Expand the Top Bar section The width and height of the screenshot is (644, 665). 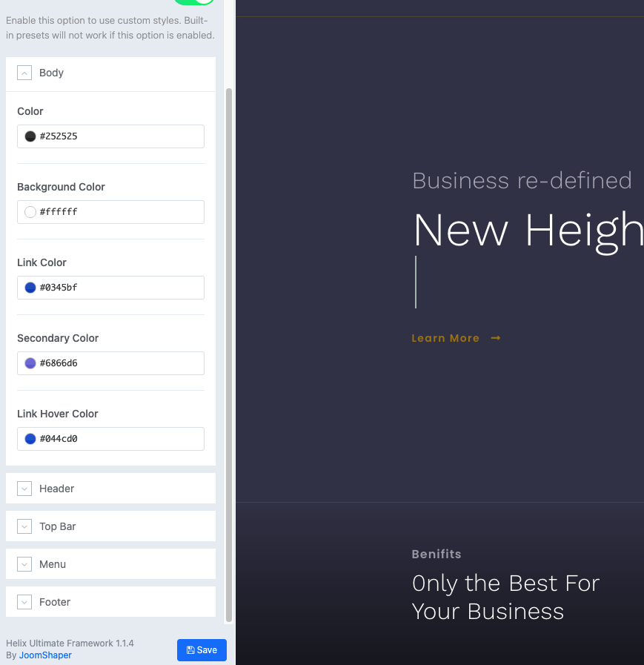click(24, 526)
